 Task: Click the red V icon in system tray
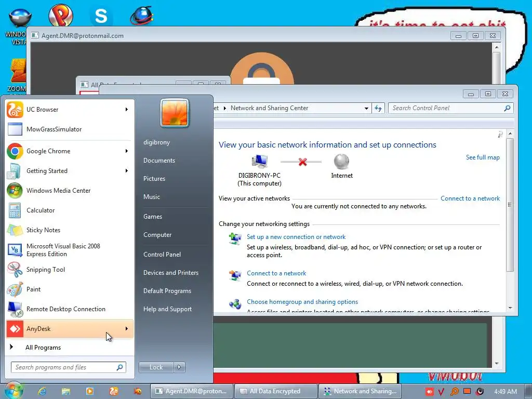[441, 392]
